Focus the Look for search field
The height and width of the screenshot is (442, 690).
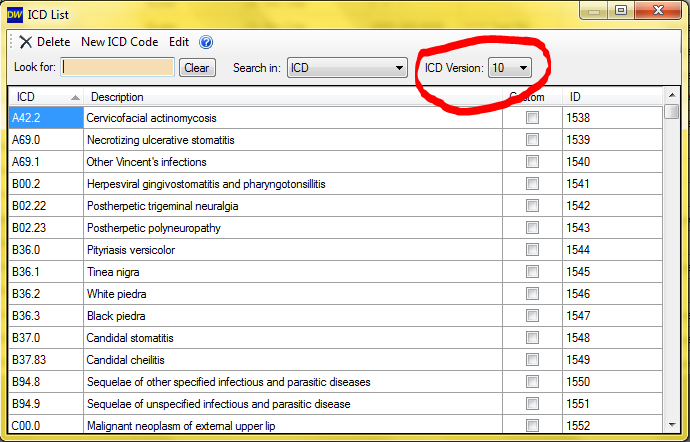[x=117, y=67]
